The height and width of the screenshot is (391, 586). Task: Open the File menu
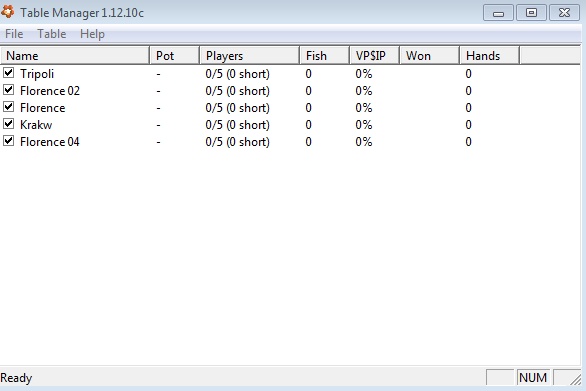point(14,34)
